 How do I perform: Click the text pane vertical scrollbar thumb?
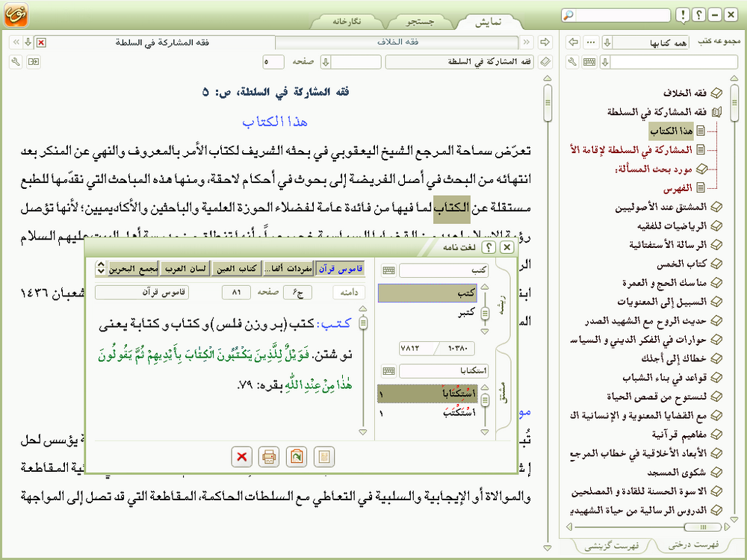click(548, 103)
